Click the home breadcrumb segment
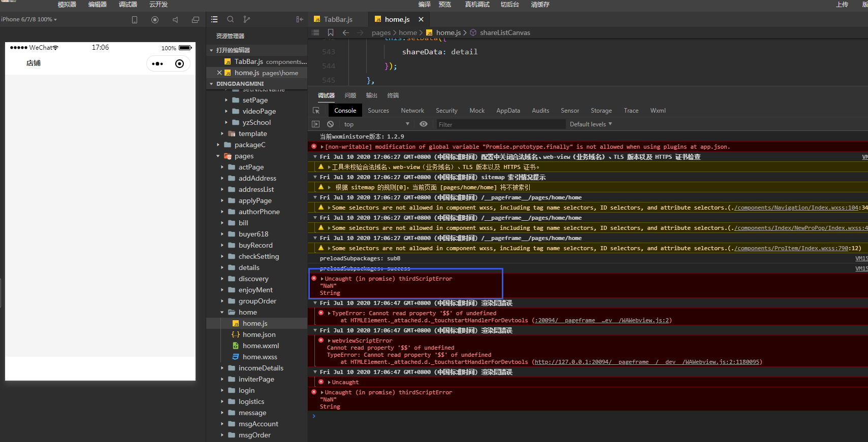The height and width of the screenshot is (442, 868). (x=408, y=32)
